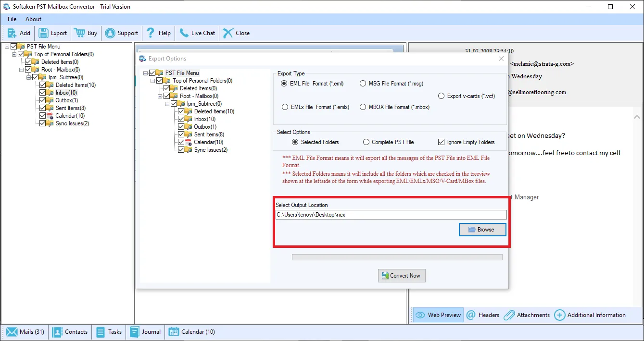This screenshot has height=341, width=644.
Task: Show the Headers tab
Action: 483,315
